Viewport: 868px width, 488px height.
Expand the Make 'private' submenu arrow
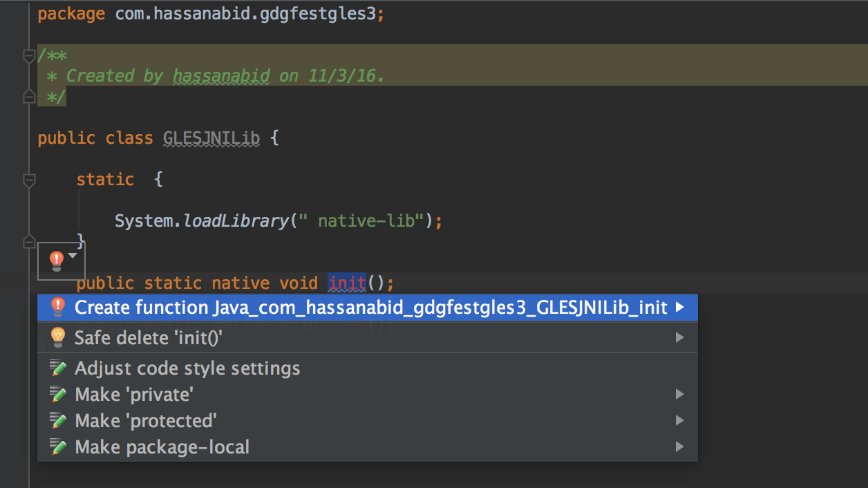679,394
